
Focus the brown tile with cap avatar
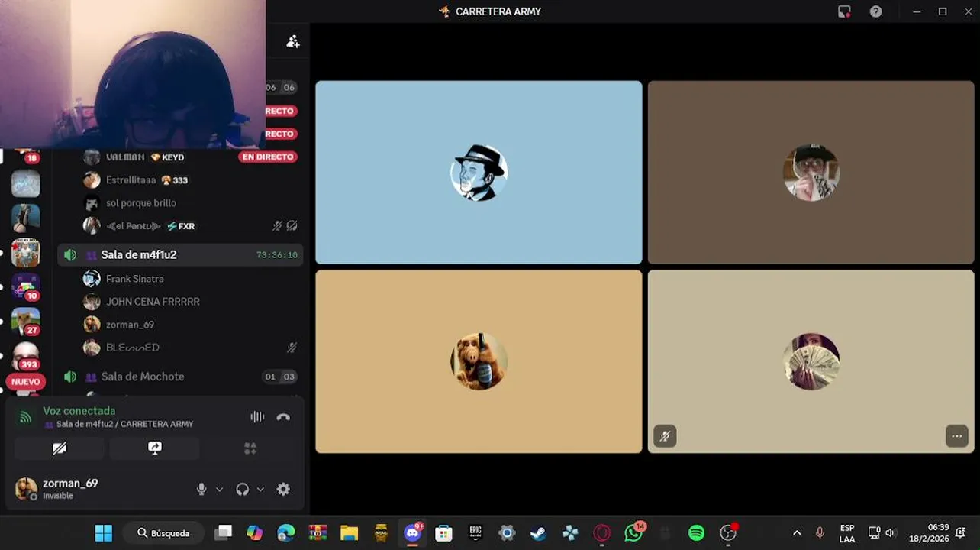coord(811,173)
